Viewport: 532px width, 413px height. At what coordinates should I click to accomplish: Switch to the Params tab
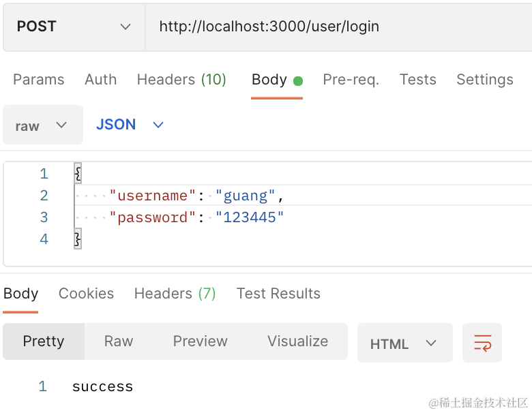point(39,80)
